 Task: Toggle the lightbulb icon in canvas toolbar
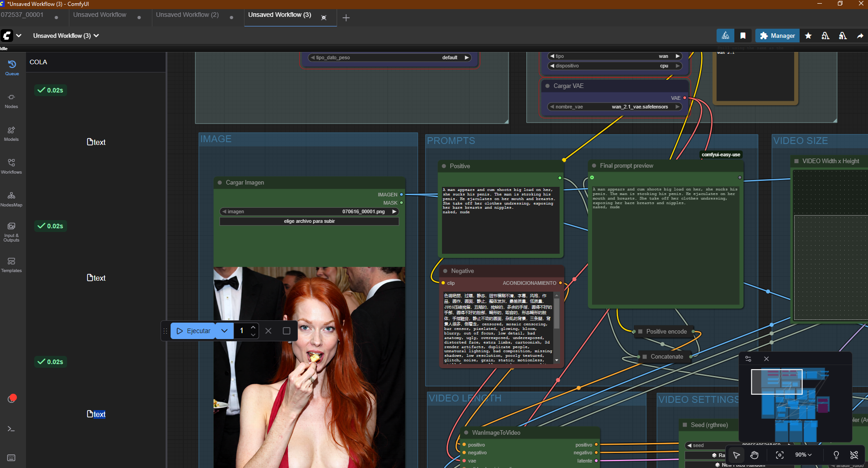click(836, 455)
